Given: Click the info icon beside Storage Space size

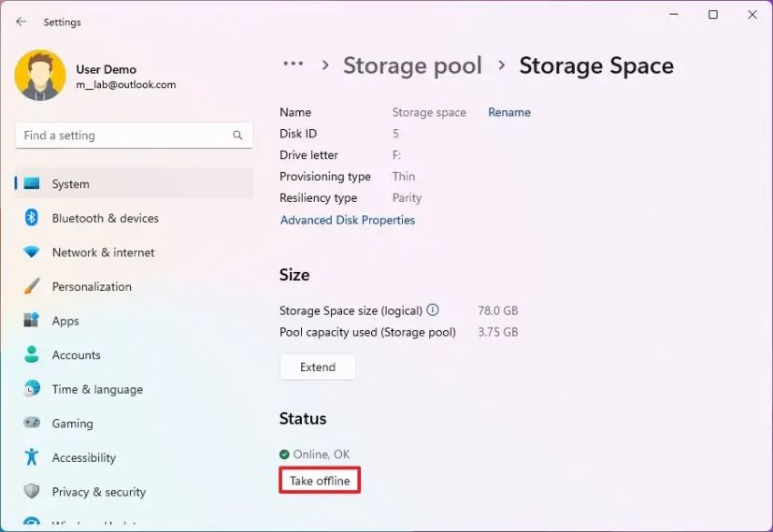Looking at the screenshot, I should click(x=433, y=310).
